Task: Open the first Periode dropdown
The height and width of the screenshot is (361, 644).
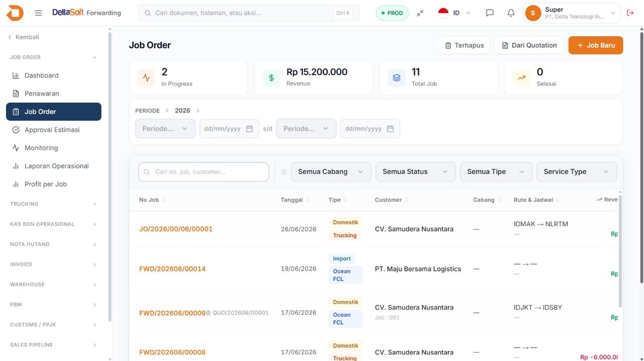Action: point(165,129)
